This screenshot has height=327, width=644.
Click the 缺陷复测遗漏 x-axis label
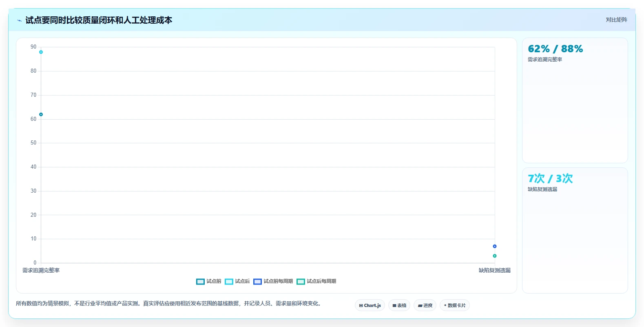click(495, 270)
